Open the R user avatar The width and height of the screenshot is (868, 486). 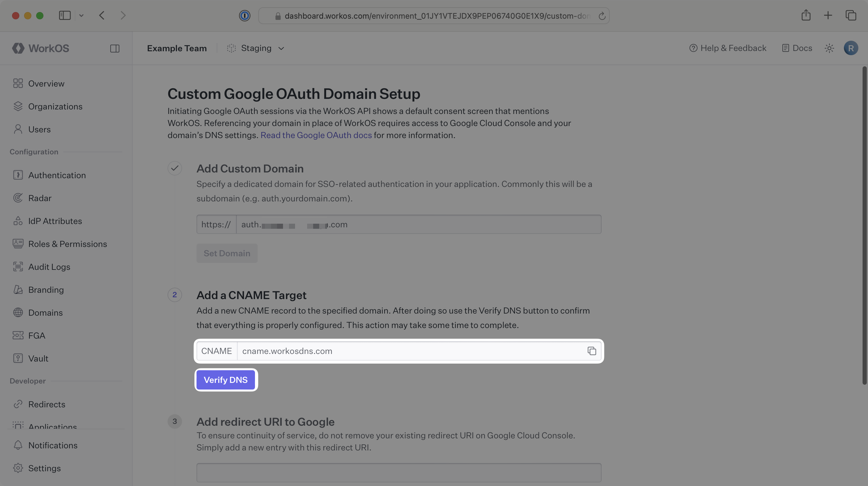pyautogui.click(x=851, y=48)
